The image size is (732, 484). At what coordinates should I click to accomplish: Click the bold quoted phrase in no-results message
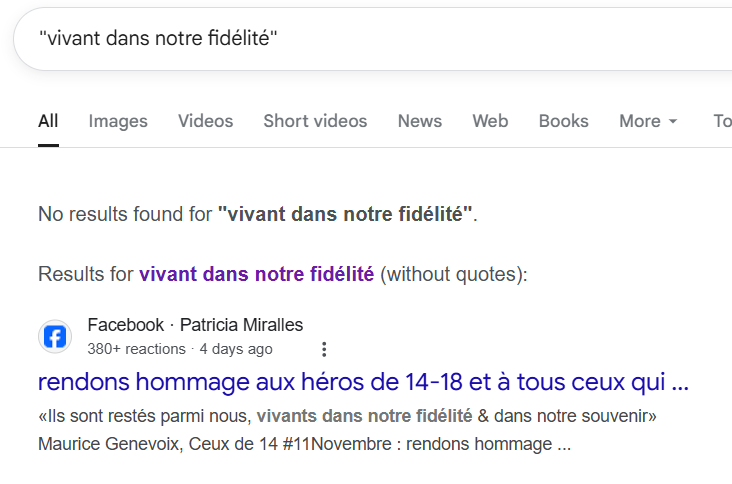(x=344, y=213)
